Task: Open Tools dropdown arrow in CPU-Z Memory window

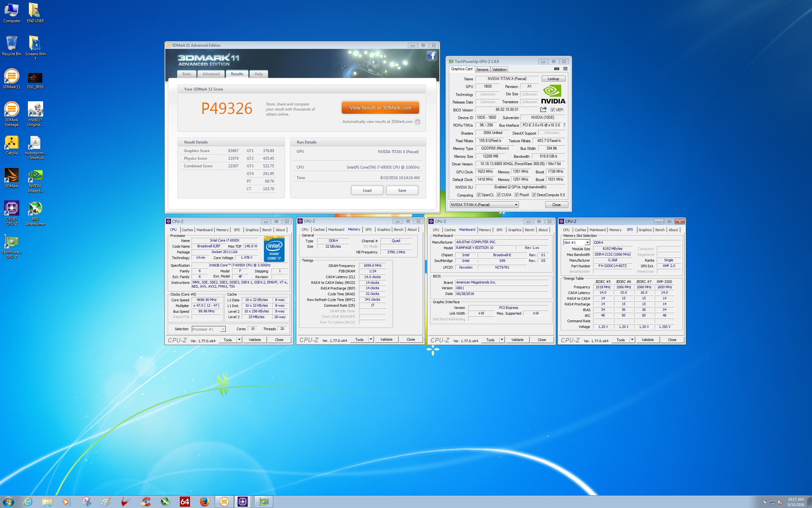Action: (x=371, y=339)
